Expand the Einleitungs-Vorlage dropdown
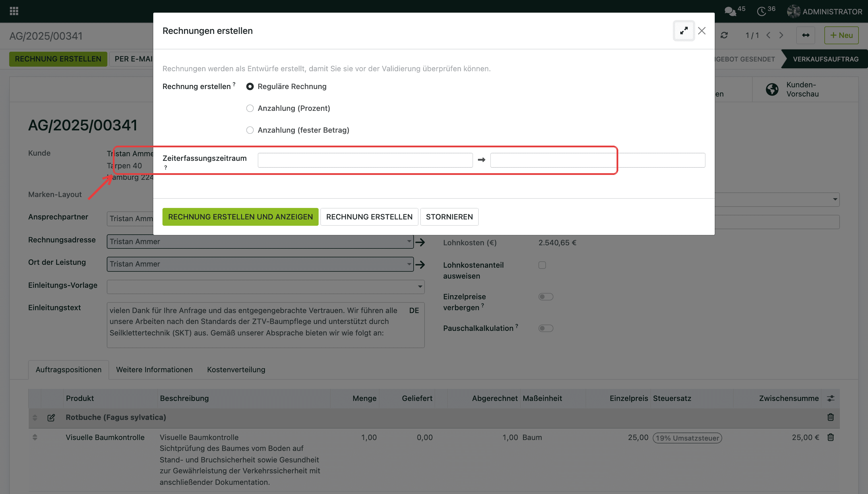Viewport: 868px width, 494px height. click(420, 287)
